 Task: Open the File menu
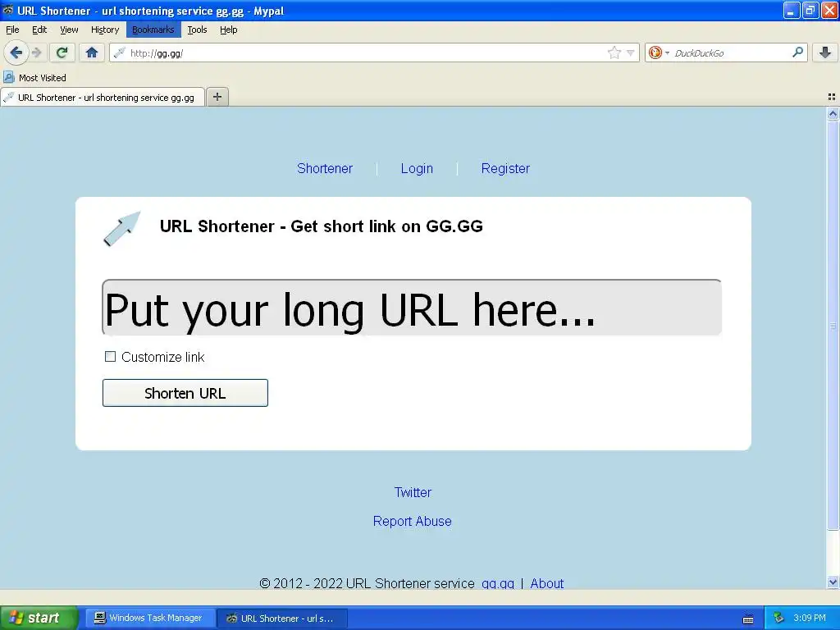click(x=12, y=30)
